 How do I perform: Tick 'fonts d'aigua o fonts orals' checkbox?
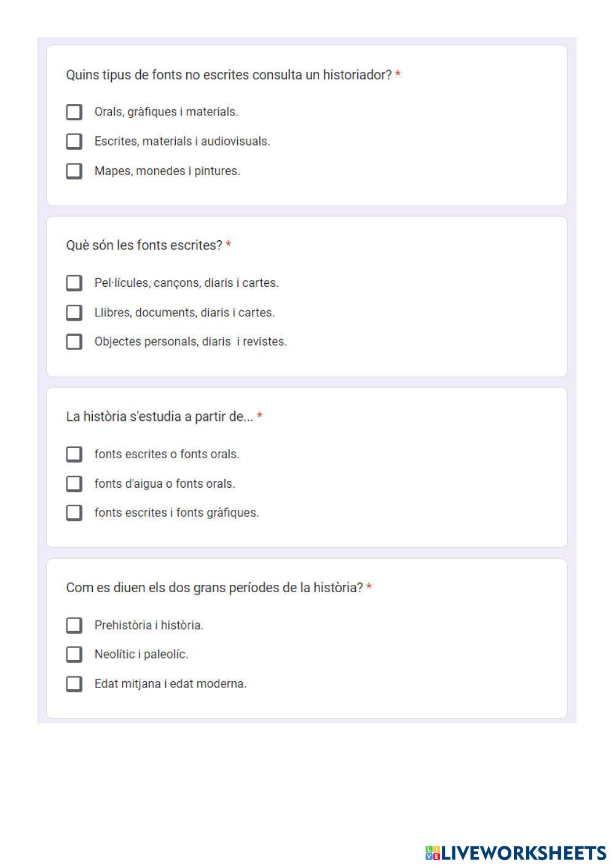click(x=74, y=483)
